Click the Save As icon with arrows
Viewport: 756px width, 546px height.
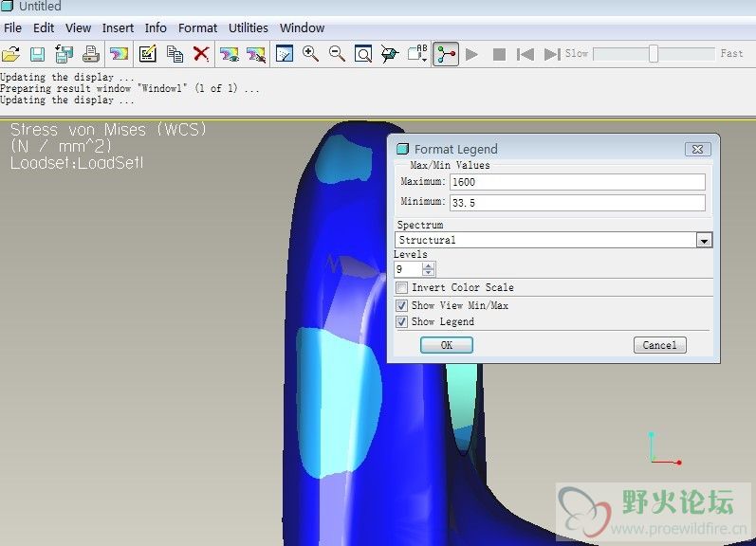(64, 53)
